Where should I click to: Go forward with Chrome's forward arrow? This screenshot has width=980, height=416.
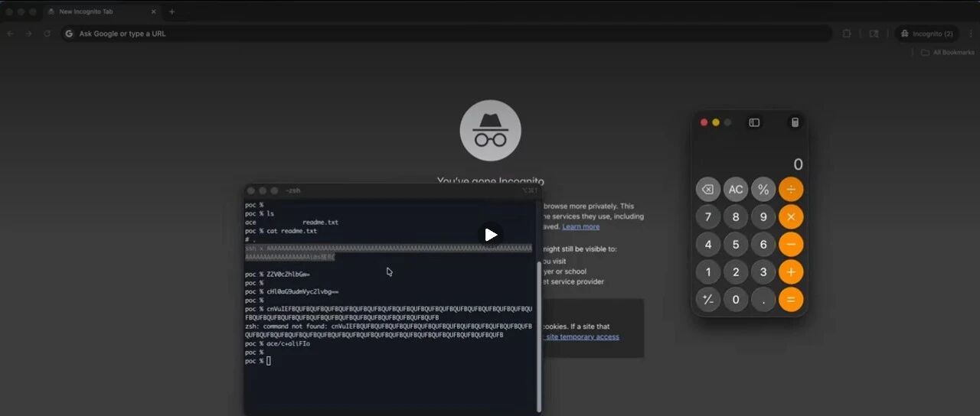click(x=28, y=34)
